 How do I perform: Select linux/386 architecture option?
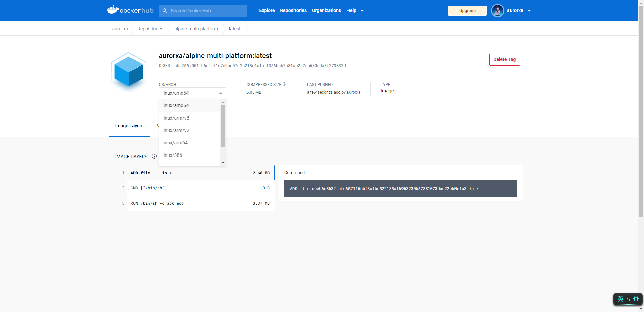pos(190,155)
